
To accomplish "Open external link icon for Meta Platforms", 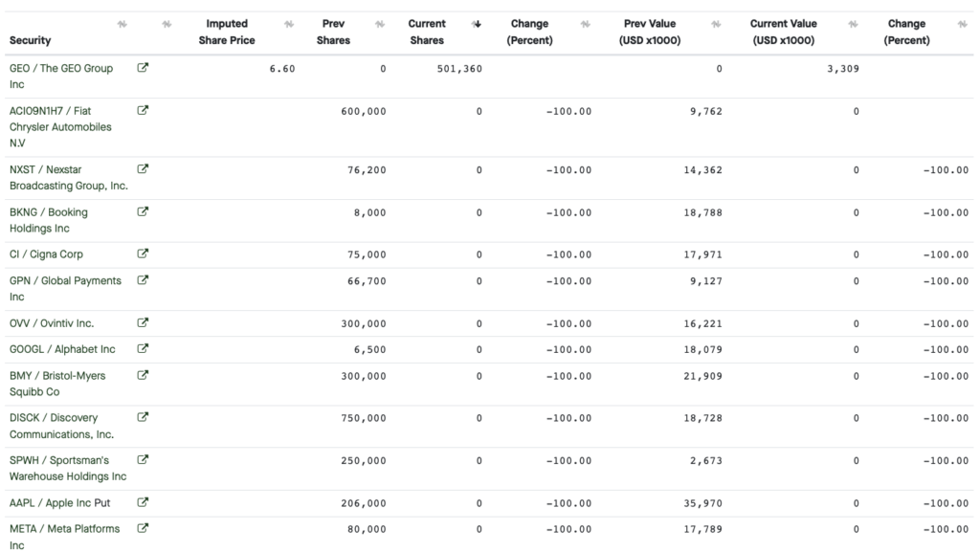I will click(x=143, y=528).
